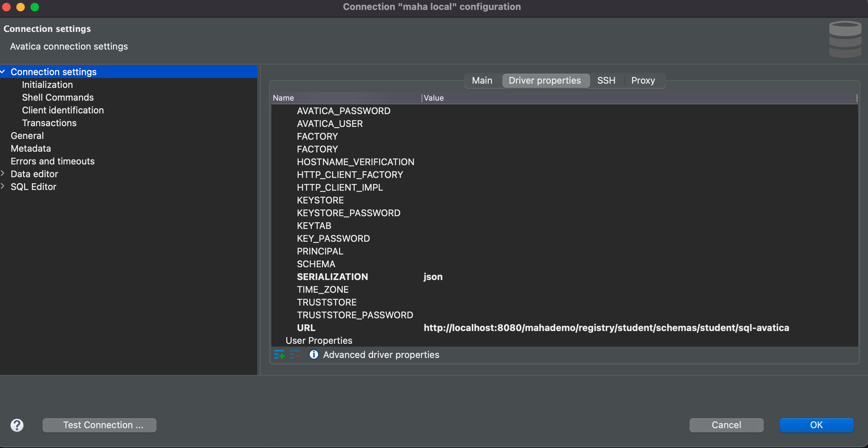This screenshot has height=448, width=868.
Task: Select the Data editor tree item
Action: [34, 174]
